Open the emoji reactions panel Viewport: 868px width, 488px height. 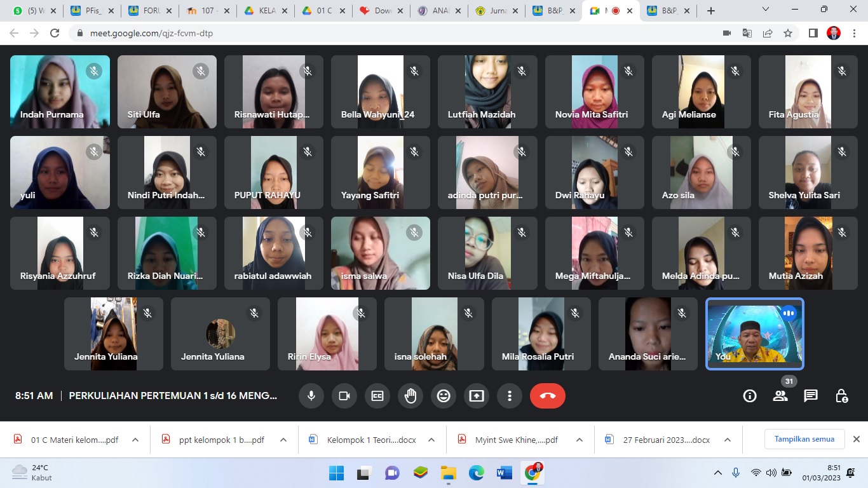click(444, 396)
